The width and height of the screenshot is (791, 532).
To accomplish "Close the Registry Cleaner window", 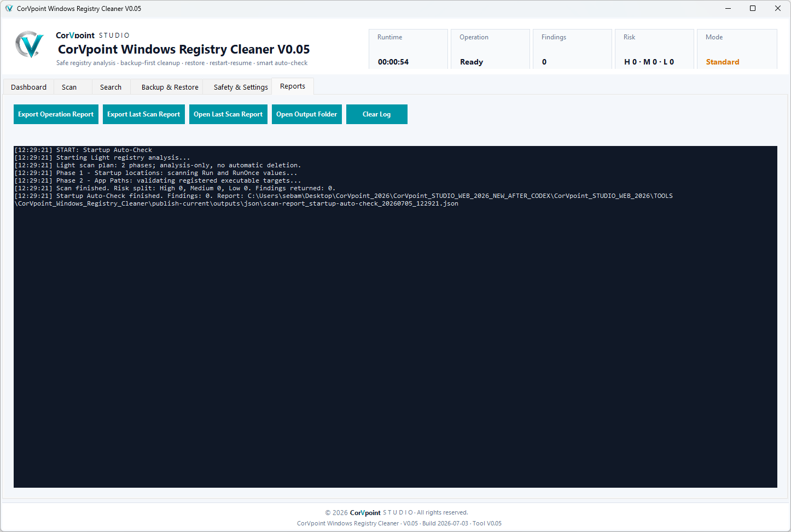I will pyautogui.click(x=778, y=8).
